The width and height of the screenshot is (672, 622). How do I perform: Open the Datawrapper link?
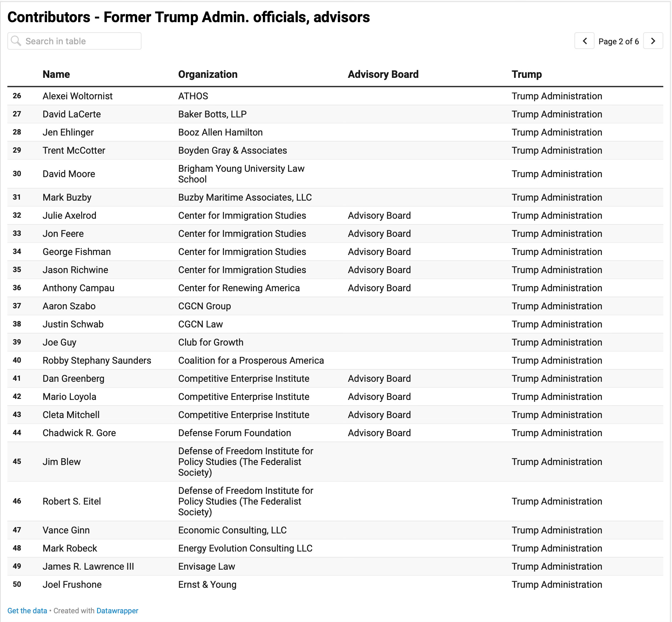pos(117,611)
